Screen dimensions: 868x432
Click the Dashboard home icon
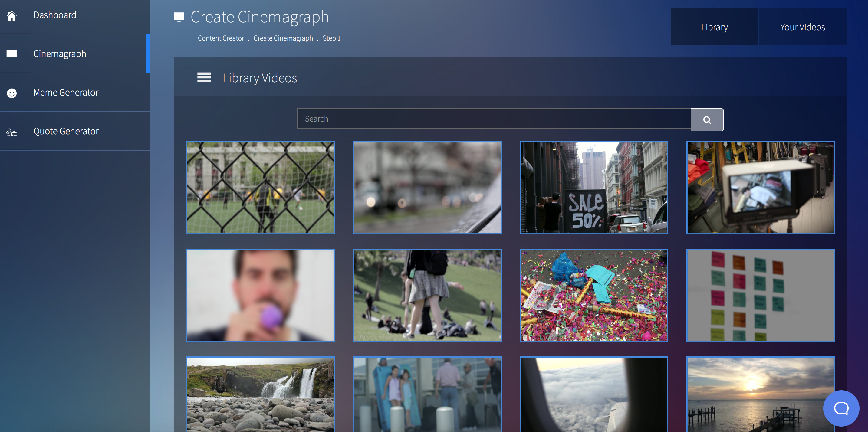click(12, 16)
